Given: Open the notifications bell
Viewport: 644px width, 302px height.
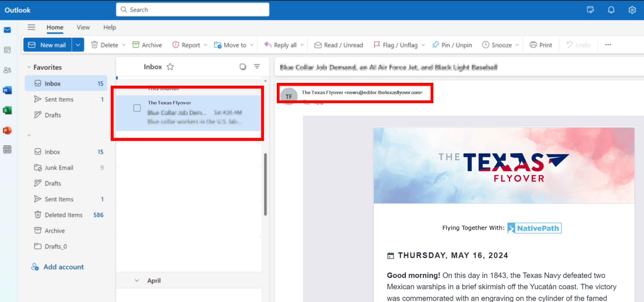Looking at the screenshot, I should click(611, 10).
